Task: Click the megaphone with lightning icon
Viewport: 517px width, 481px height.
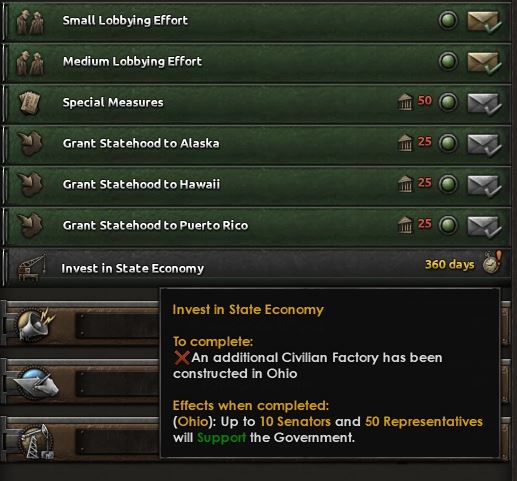Action: (36, 325)
